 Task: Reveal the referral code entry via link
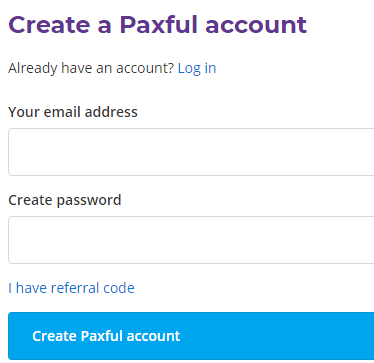pyautogui.click(x=71, y=288)
